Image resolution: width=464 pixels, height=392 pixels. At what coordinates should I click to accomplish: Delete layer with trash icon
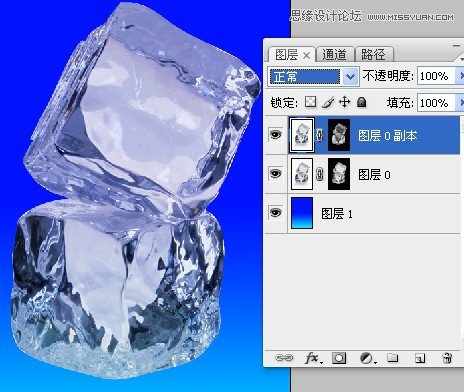[447, 358]
